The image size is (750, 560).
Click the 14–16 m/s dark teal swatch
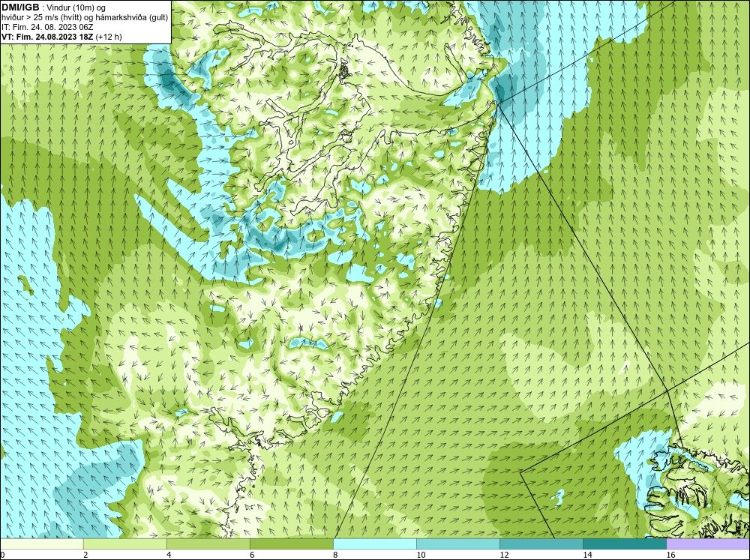(x=625, y=544)
